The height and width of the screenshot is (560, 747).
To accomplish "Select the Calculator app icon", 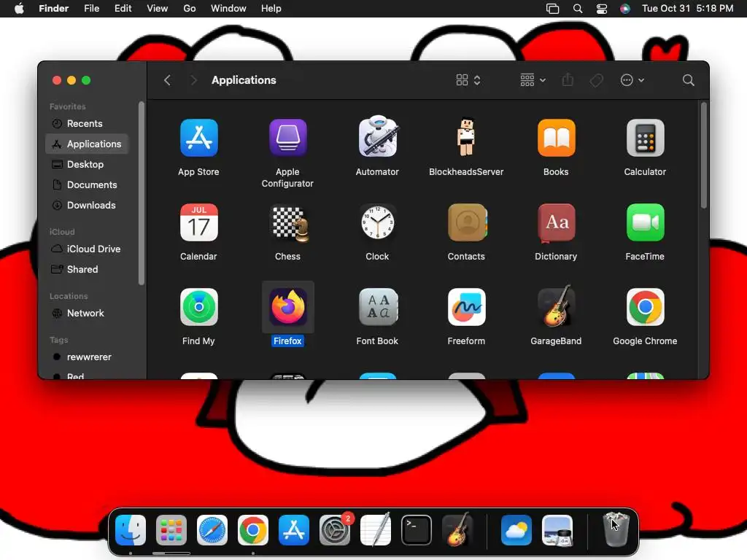I will point(645,138).
